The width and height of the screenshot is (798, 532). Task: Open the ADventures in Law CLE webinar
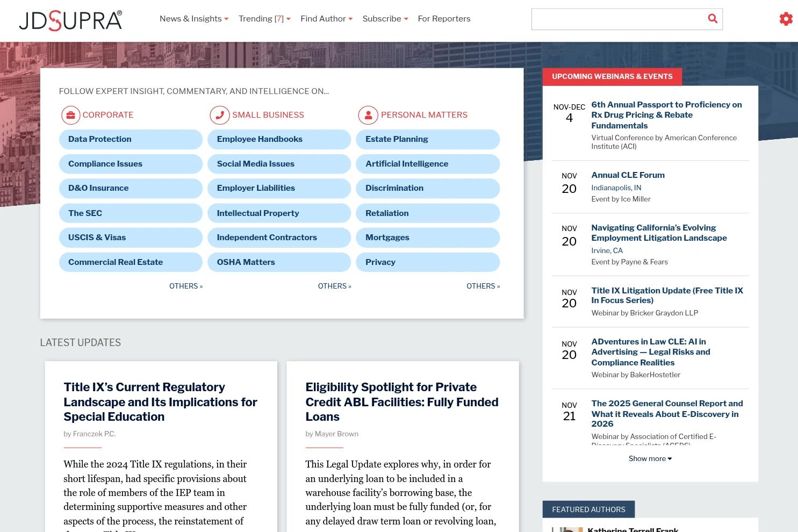point(651,352)
